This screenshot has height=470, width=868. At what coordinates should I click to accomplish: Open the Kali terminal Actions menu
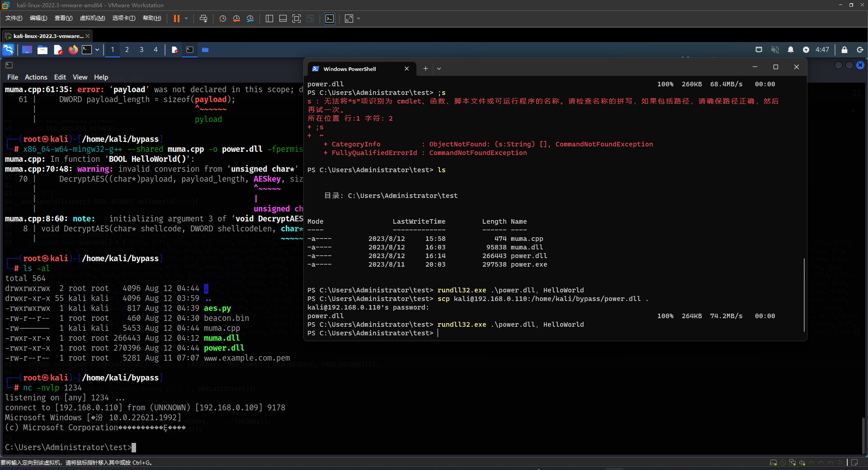tap(36, 77)
